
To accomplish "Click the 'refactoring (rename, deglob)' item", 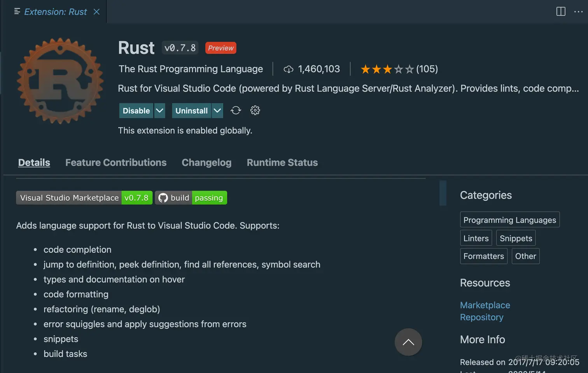I will pyautogui.click(x=101, y=309).
